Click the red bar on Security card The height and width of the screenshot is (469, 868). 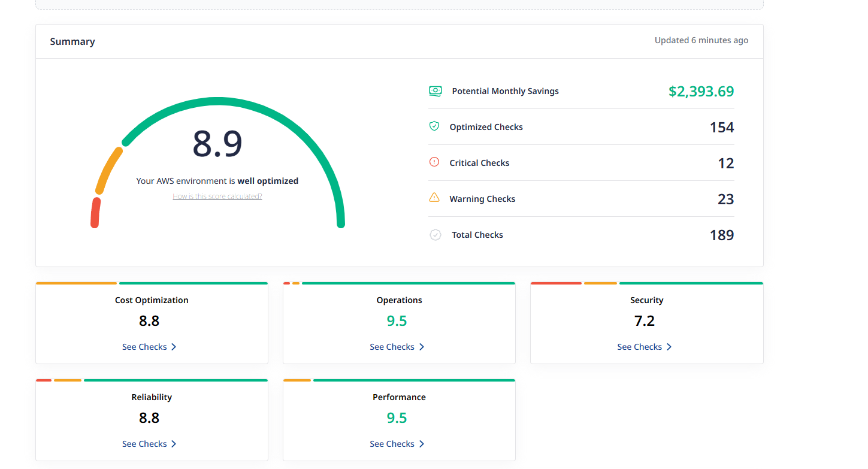point(555,283)
